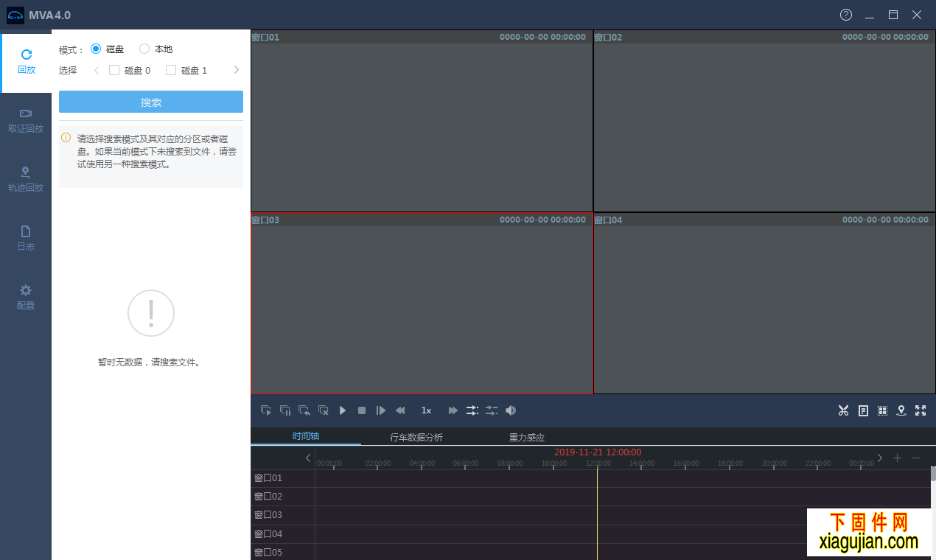936x560 pixels.
Task: Switch to the 时间轴 timeline tab
Action: point(306,436)
